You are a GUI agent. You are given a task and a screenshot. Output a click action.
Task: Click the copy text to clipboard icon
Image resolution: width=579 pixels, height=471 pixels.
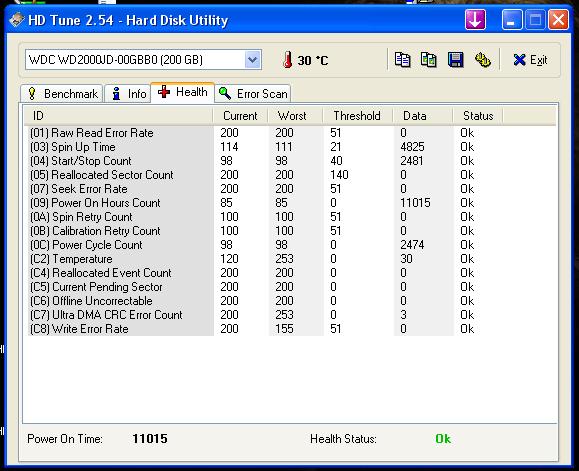[402, 60]
